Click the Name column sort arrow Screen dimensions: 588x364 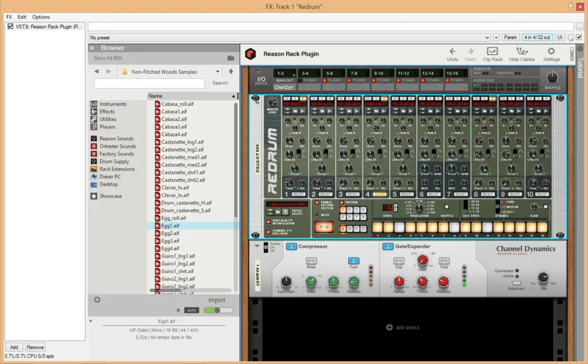pyautogui.click(x=233, y=96)
